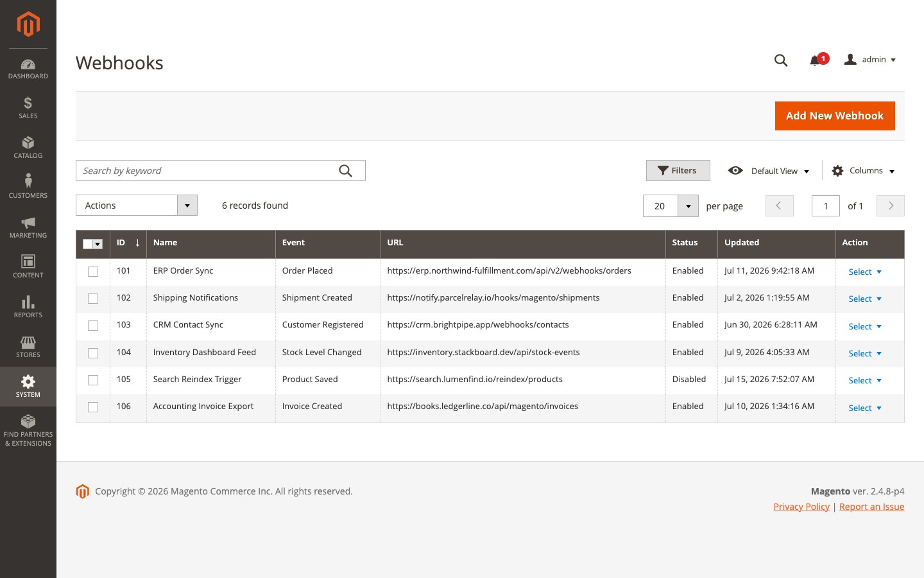Open Select action for Shipping Notifications row
924x578 pixels.
click(x=865, y=299)
